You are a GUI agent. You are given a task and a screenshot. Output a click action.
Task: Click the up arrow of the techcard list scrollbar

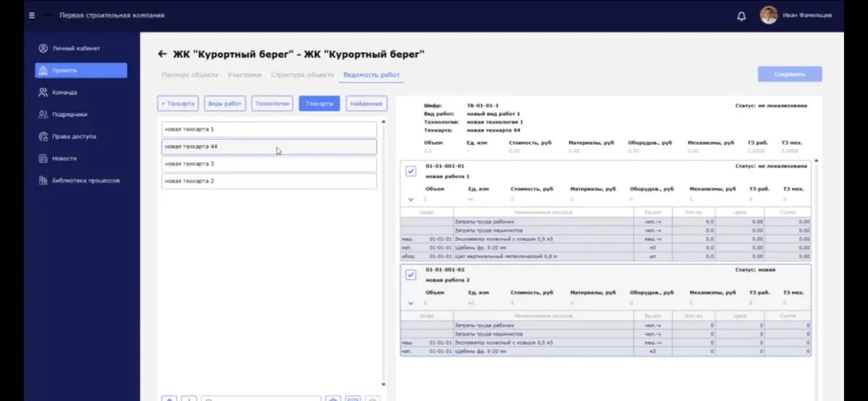point(383,121)
